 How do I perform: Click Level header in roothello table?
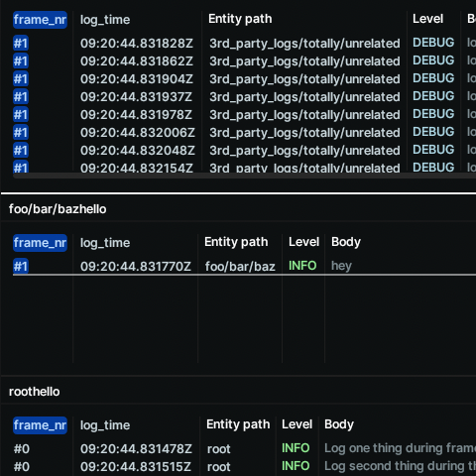(x=297, y=424)
